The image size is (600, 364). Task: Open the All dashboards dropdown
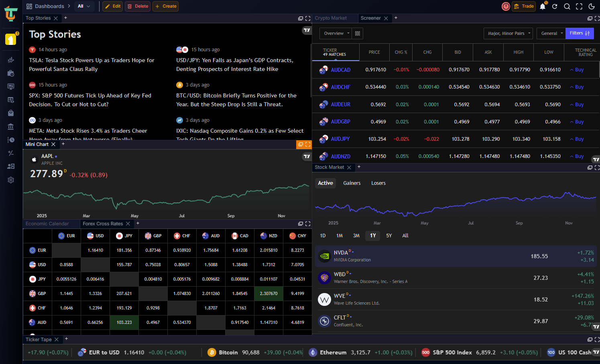[x=84, y=6]
